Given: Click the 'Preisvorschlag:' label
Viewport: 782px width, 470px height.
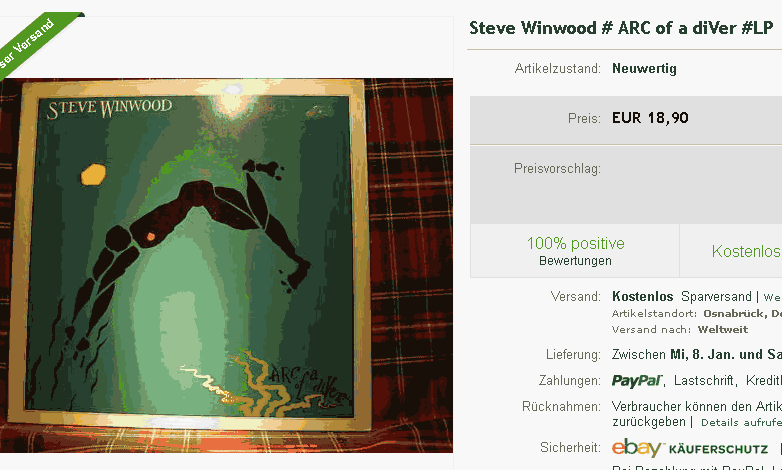Looking at the screenshot, I should 557,169.
